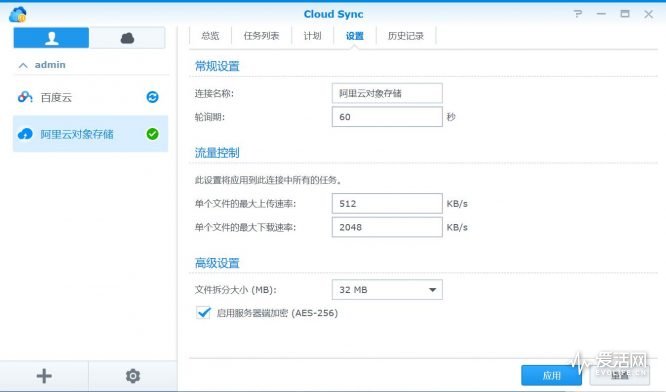This screenshot has width=666, height=392.
Task: Switch to the cloud providers view tab
Action: [x=127, y=38]
